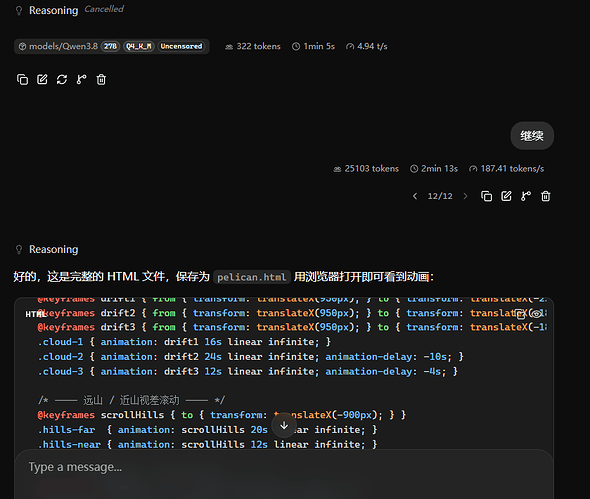Viewport: 590px width, 499px height.
Task: Edit the user message 继续
Action: click(x=506, y=196)
